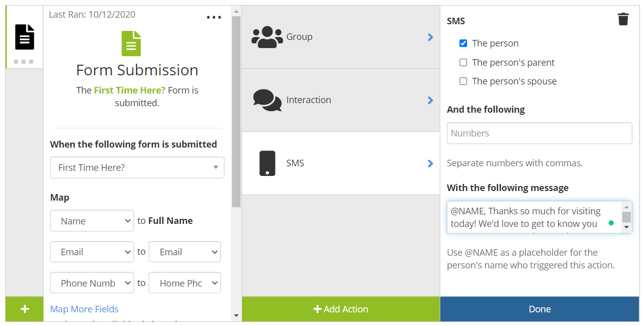Click the SMS phone icon
The width and height of the screenshot is (644, 326).
click(x=267, y=163)
